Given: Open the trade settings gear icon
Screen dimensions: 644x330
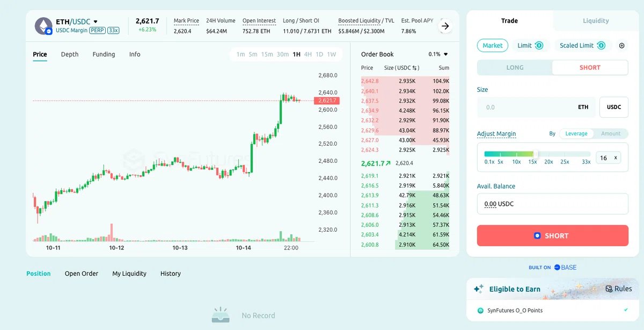Looking at the screenshot, I should point(621,46).
